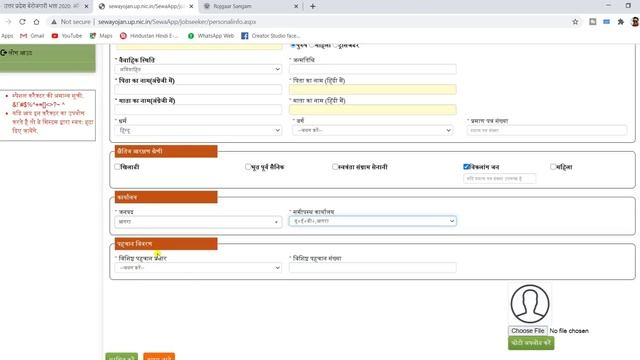Image resolution: width=640 pixels, height=360 pixels.
Task: Select the sewayojan.up.nic.in tab
Action: (145, 6)
